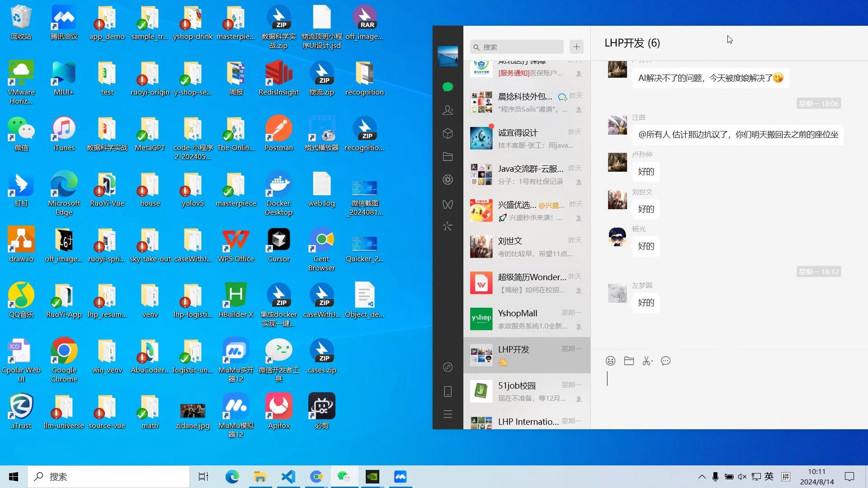Open the notification center icon
This screenshot has width=868, height=488.
849,477
